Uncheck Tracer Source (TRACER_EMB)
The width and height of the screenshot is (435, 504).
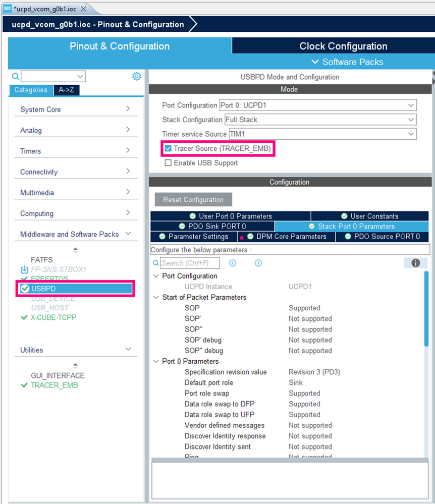point(169,148)
